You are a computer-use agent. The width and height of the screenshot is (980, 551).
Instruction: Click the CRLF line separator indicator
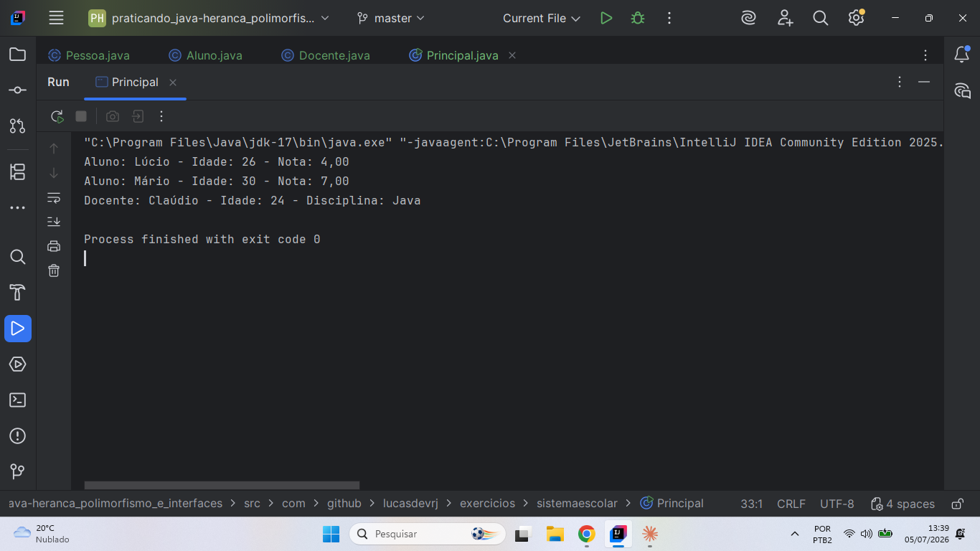coord(791,504)
